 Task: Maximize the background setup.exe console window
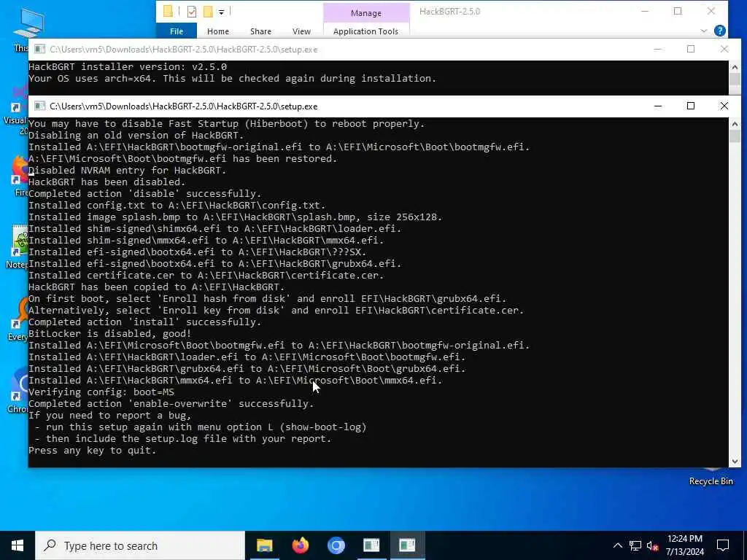point(690,49)
